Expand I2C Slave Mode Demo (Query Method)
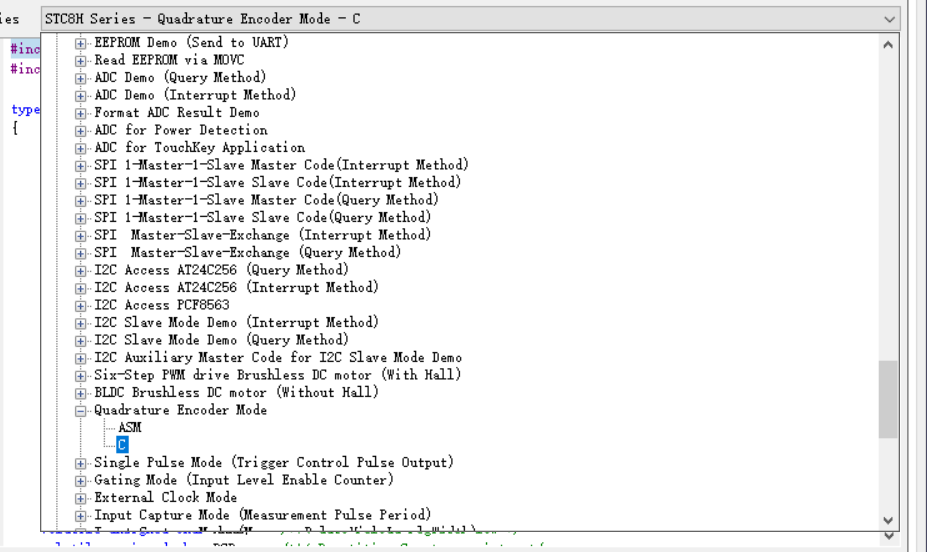Screen dimensions: 927x552 click(80, 341)
